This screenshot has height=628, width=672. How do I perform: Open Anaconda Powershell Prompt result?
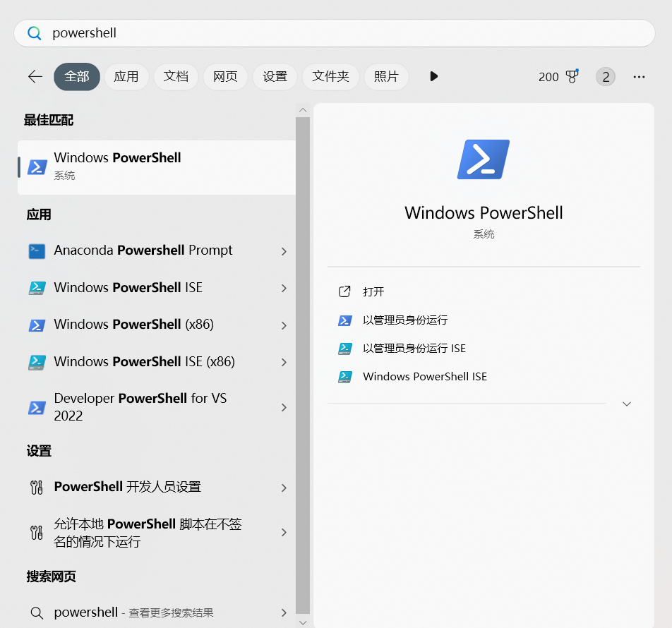tap(157, 250)
